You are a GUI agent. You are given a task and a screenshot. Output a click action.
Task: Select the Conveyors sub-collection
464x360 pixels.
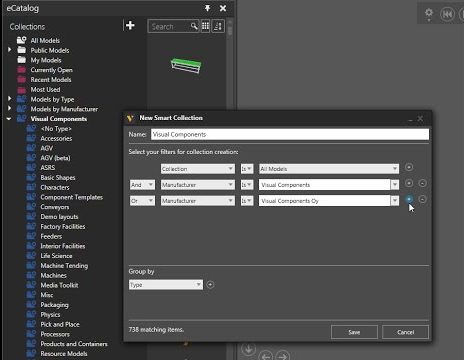pos(55,207)
